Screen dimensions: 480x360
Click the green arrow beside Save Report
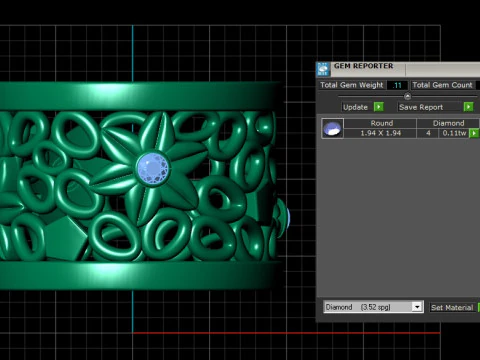(468, 107)
